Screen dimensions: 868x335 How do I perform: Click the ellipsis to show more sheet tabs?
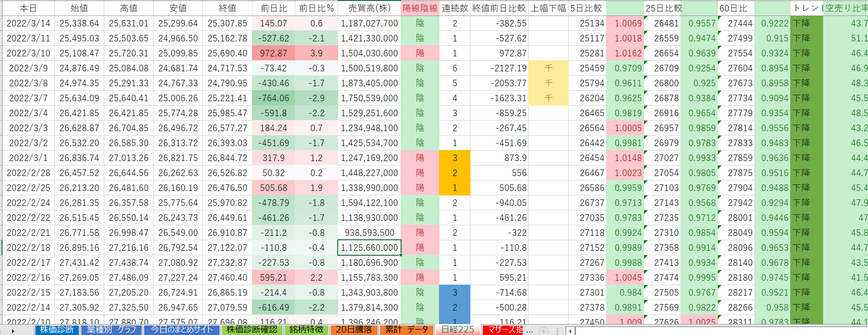(x=530, y=331)
